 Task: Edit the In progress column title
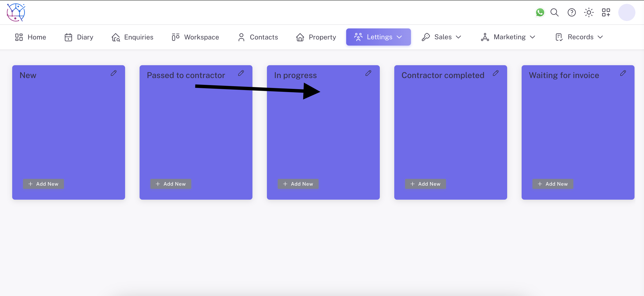pyautogui.click(x=369, y=73)
